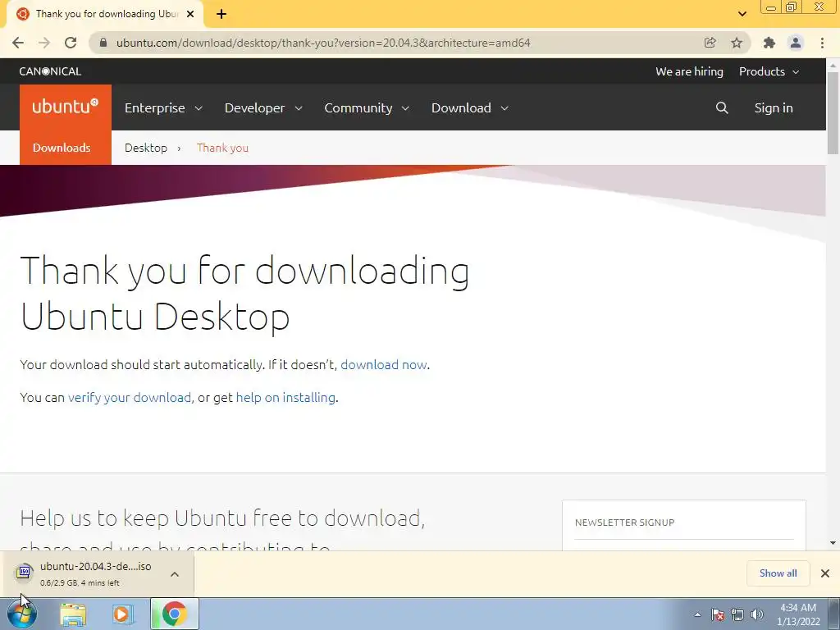Image resolution: width=840 pixels, height=630 pixels.
Task: Expand the Download menu
Action: pos(470,107)
